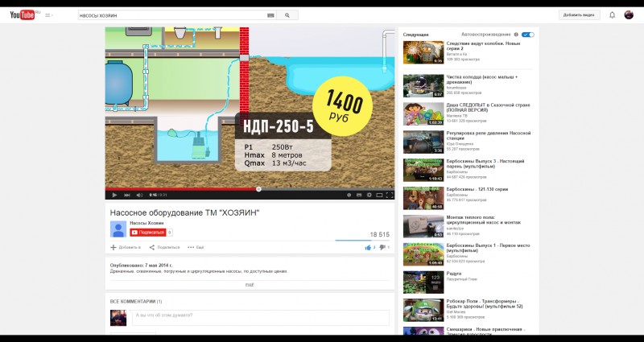Click the Watch Later clock icon in player
644x342 pixels.
(349, 195)
